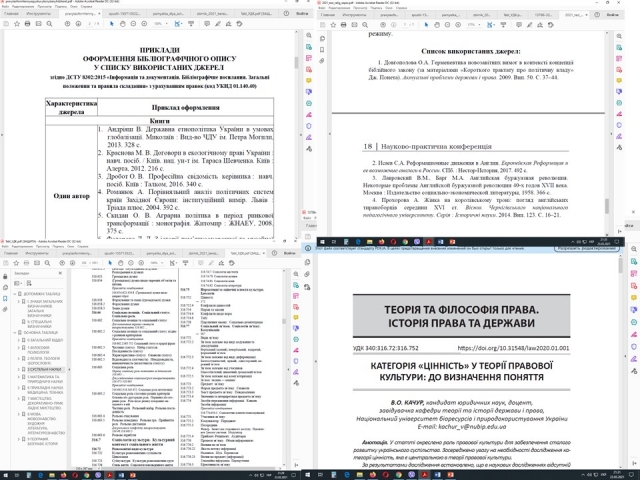This screenshot has height=480, width=640.
Task: Activate the hand pan tool in top-left window
Action: [122, 24]
